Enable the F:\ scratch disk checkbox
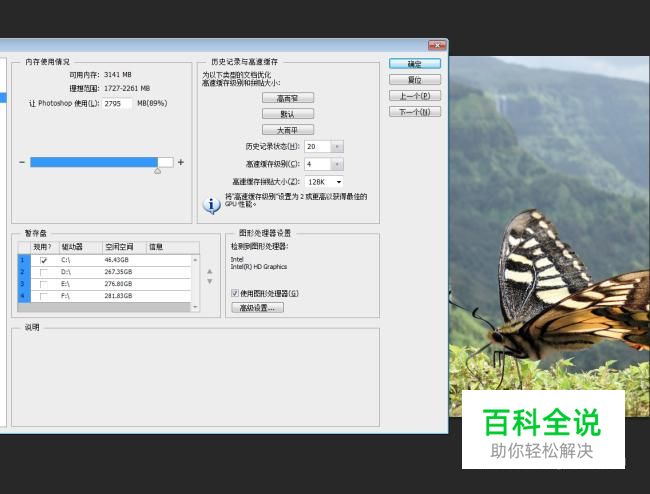This screenshot has height=494, width=650. (44, 296)
